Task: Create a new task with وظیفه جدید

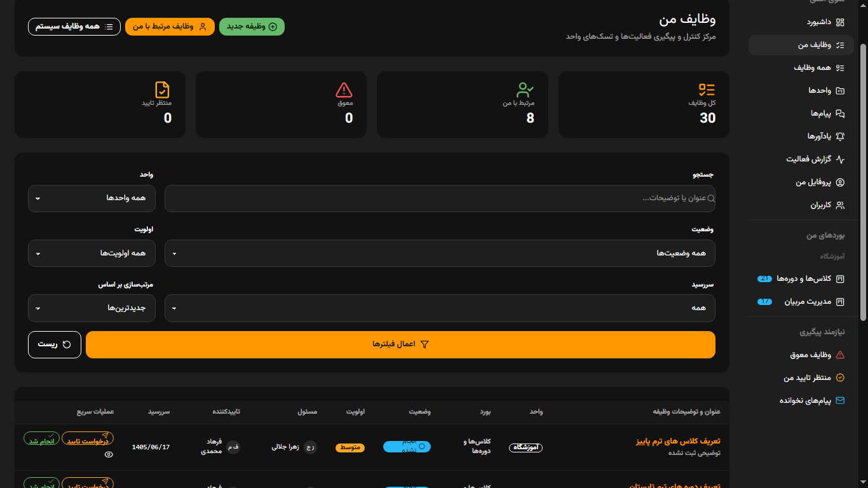Action: [252, 27]
